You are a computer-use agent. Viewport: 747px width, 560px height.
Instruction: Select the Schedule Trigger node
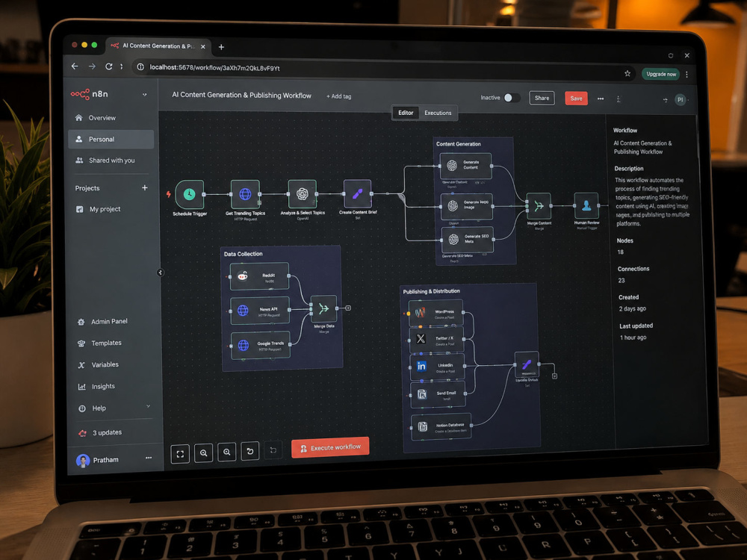[x=190, y=194]
